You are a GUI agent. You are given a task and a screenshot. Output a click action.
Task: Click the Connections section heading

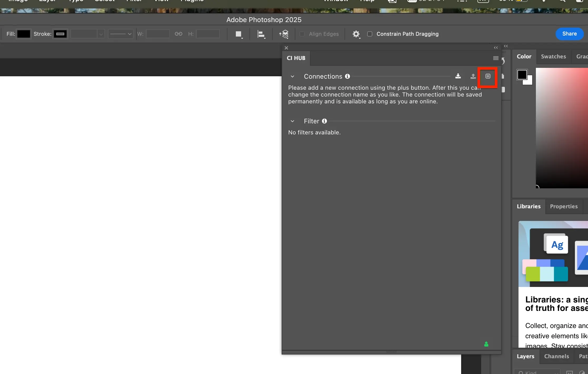[323, 77]
